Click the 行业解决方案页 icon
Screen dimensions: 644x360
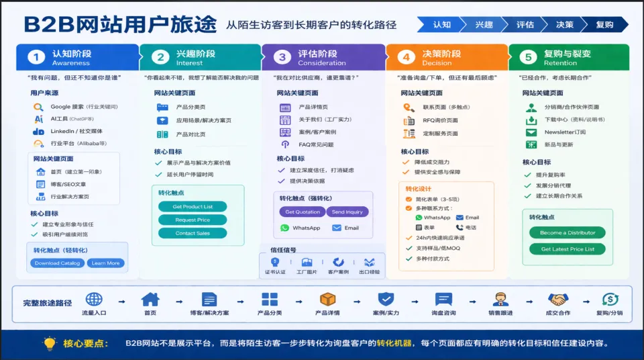tap(41, 197)
